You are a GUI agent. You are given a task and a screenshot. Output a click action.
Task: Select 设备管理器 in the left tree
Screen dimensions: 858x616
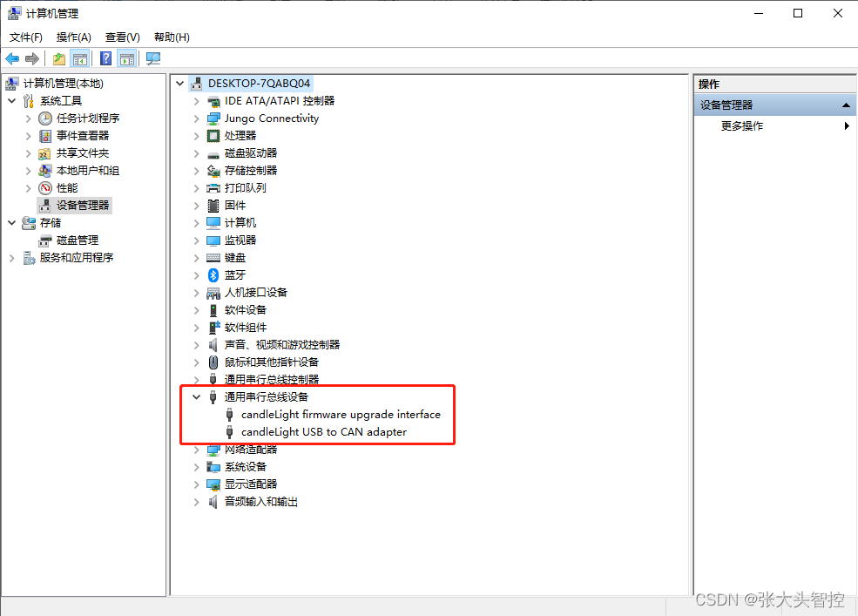tap(83, 206)
